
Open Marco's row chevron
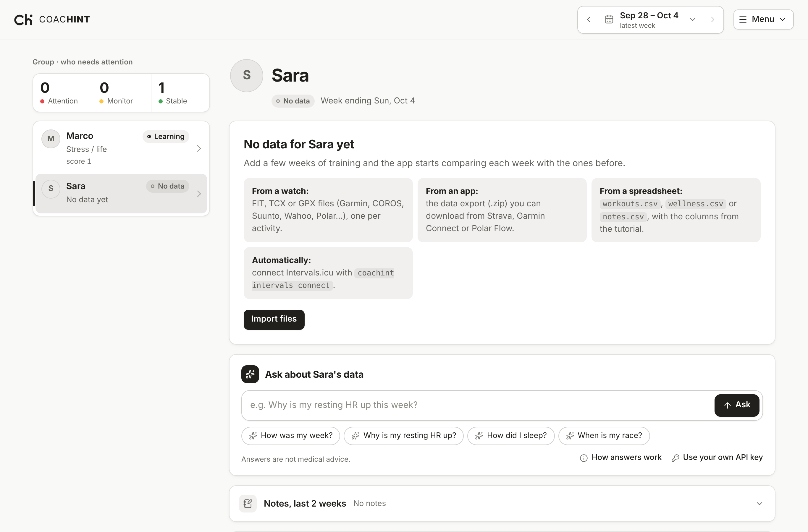point(199,148)
